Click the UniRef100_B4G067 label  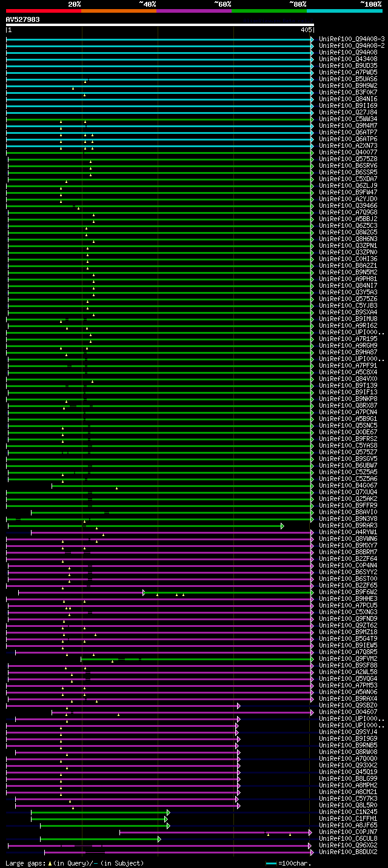[x=348, y=485]
